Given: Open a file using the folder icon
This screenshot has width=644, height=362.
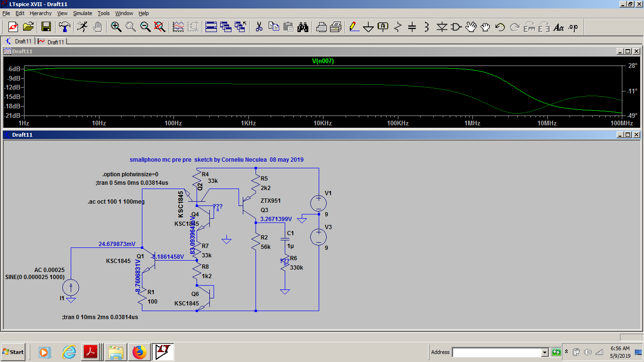Looking at the screenshot, I should click(x=28, y=27).
